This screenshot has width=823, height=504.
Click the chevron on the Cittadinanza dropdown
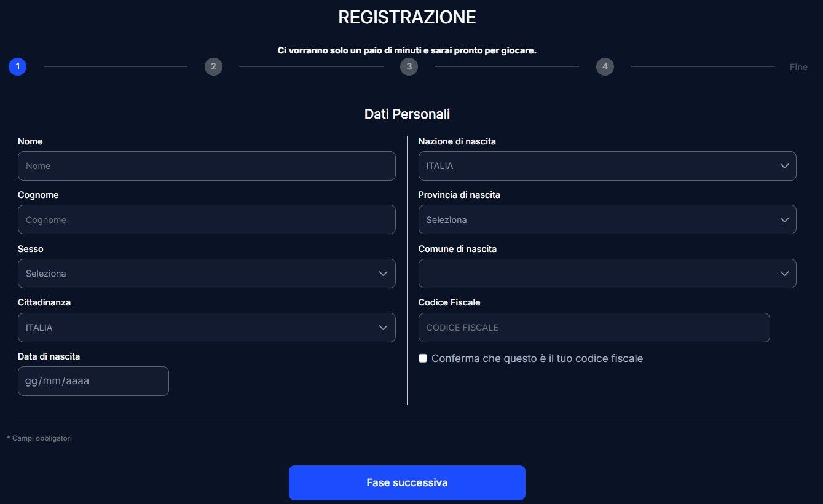(x=382, y=328)
